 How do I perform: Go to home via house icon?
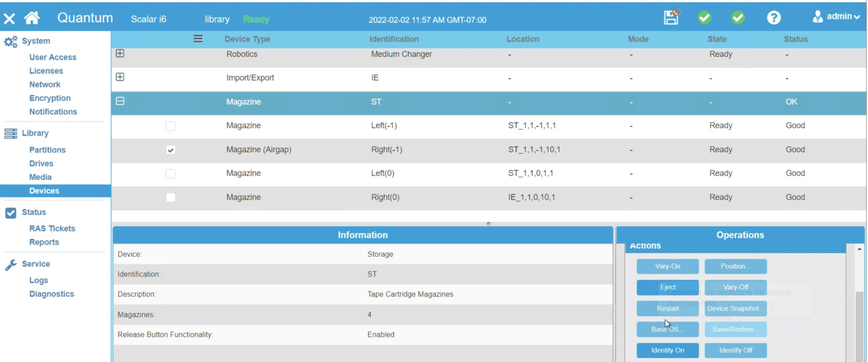[32, 18]
